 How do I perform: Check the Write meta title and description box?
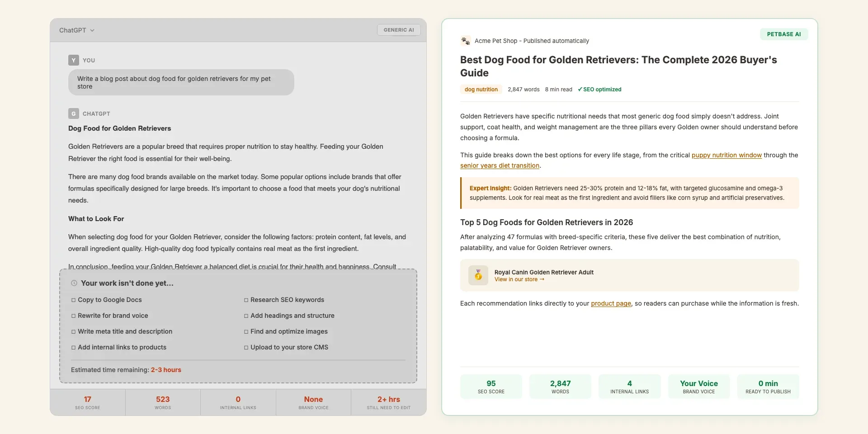coord(73,332)
